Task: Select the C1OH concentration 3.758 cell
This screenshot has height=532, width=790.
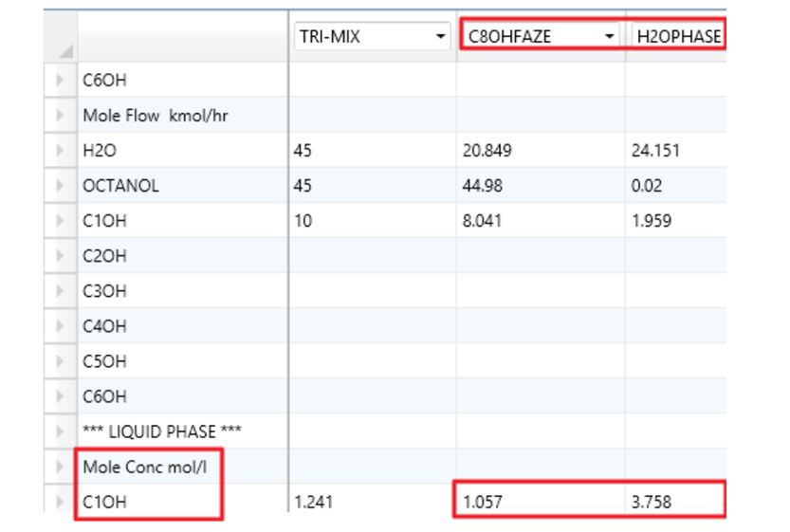Action: pos(651,502)
